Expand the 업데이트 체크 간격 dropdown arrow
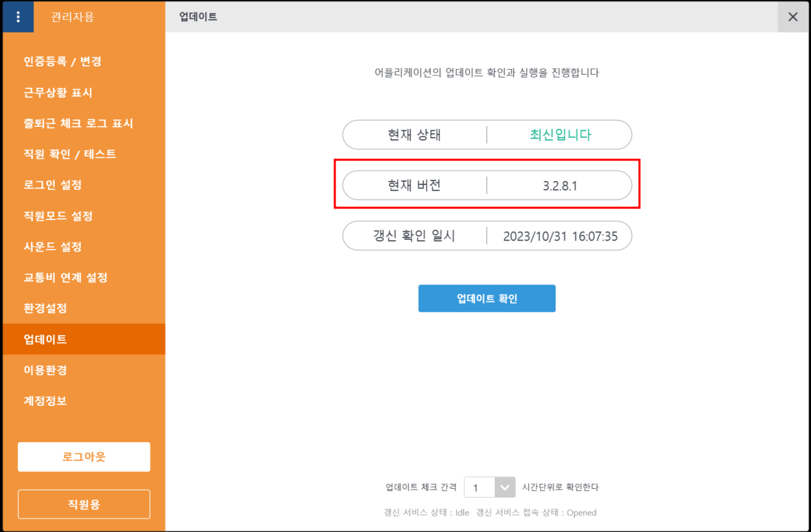This screenshot has height=532, width=811. [x=505, y=487]
